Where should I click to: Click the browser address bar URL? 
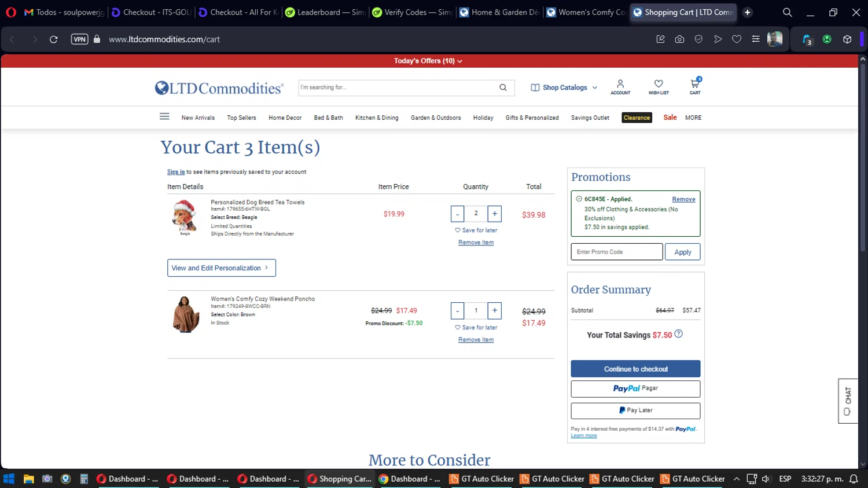point(164,39)
